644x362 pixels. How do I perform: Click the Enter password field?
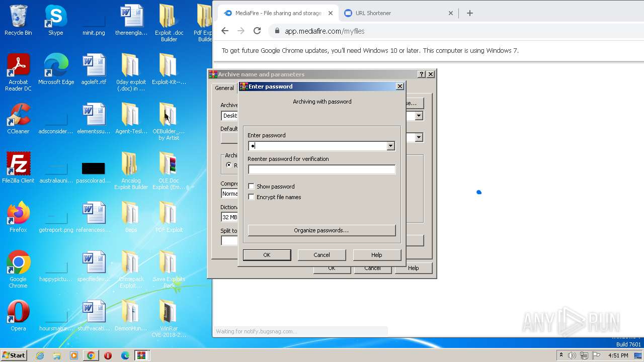pos(317,146)
